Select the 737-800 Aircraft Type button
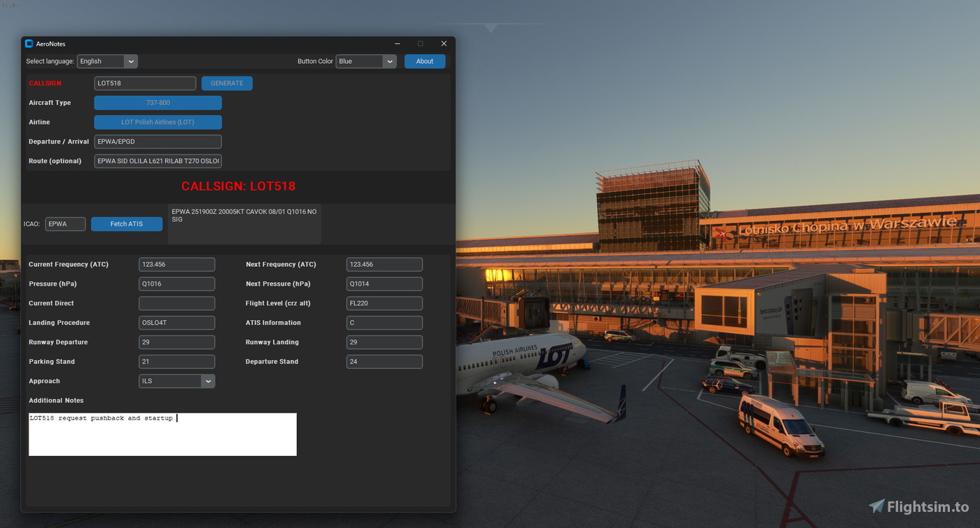This screenshot has height=528, width=980. coord(157,102)
